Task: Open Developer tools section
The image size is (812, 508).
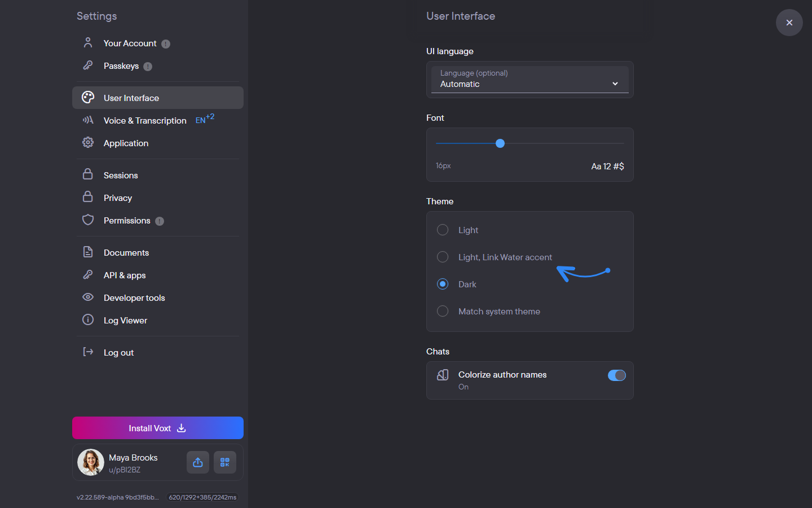Action: point(158,297)
